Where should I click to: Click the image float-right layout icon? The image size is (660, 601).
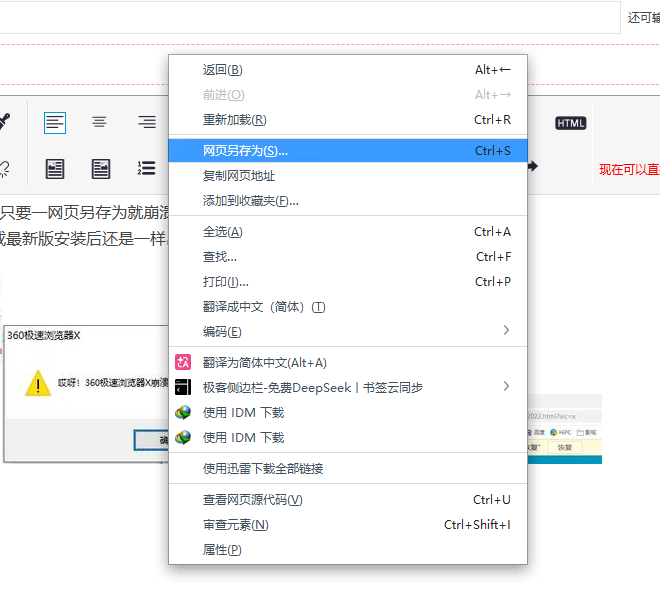[101, 169]
